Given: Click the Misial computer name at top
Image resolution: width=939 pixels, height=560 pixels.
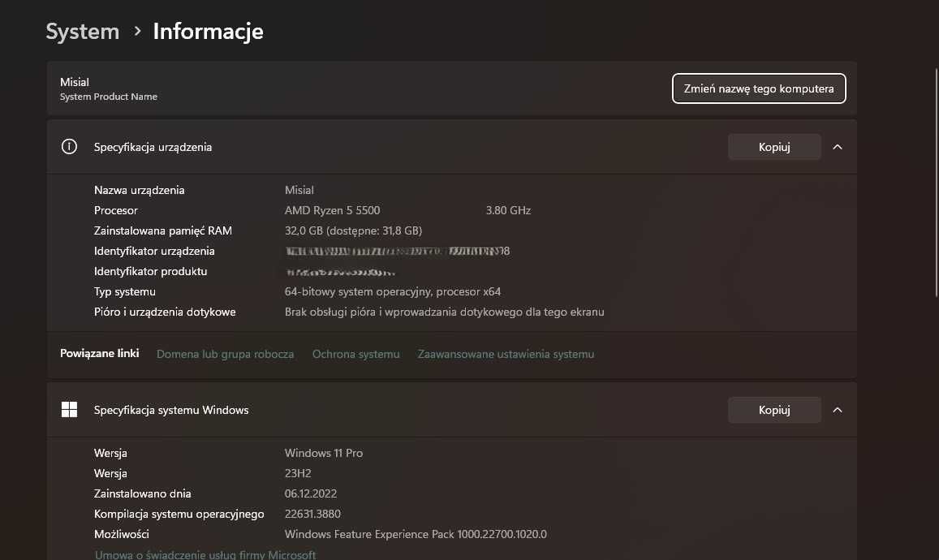Looking at the screenshot, I should tap(74, 82).
